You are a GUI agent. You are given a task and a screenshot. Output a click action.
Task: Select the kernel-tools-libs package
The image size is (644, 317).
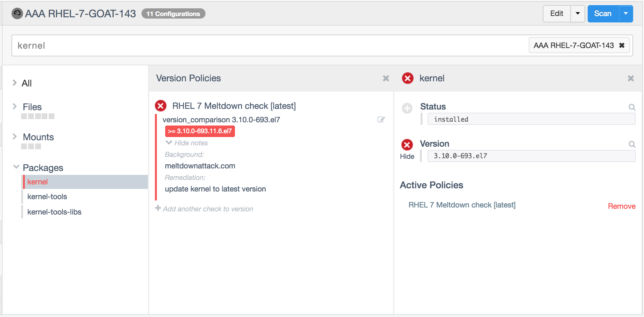(x=54, y=212)
